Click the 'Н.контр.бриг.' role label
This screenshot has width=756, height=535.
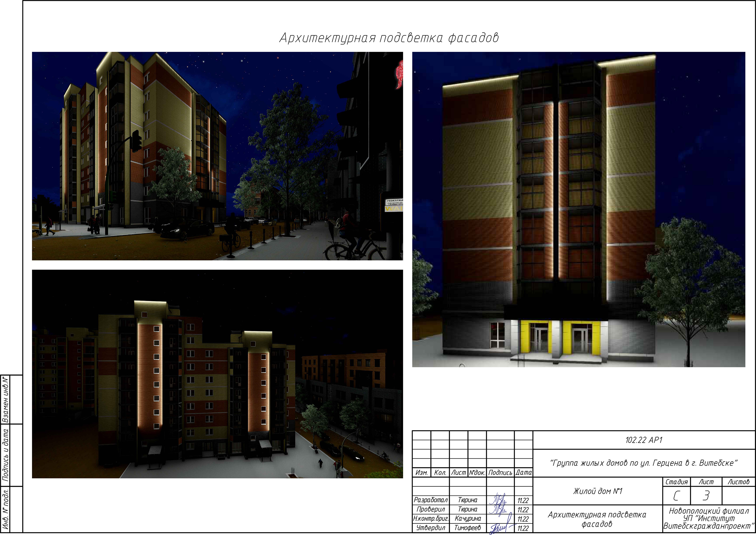[431, 519]
